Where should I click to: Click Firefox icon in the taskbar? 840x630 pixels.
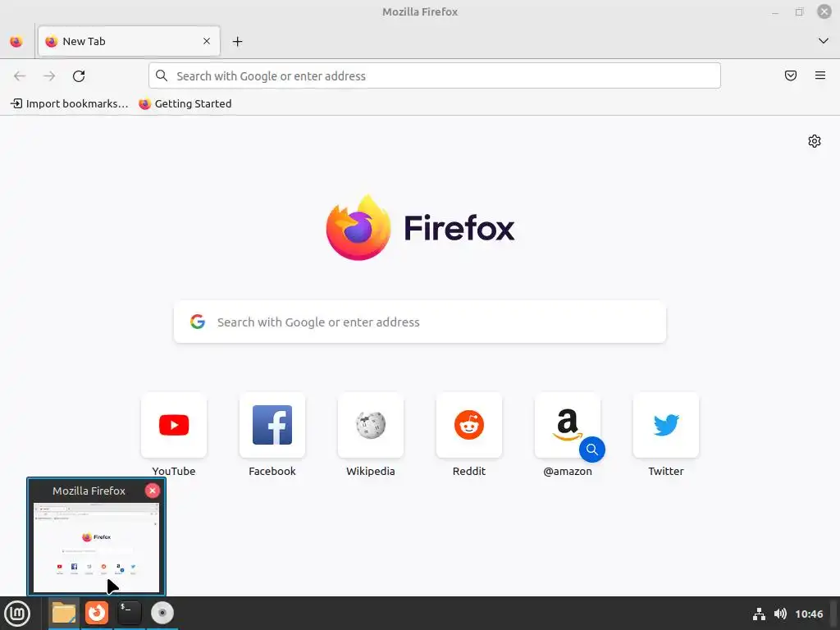pyautogui.click(x=97, y=613)
